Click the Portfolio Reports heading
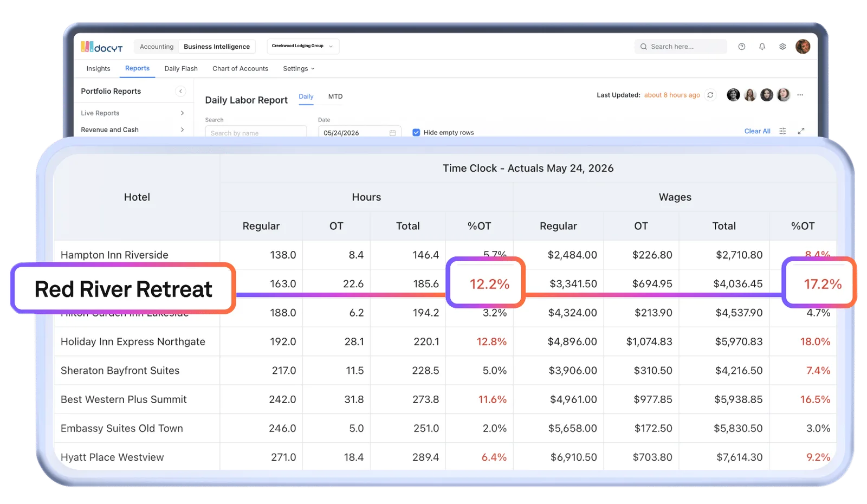 111,91
